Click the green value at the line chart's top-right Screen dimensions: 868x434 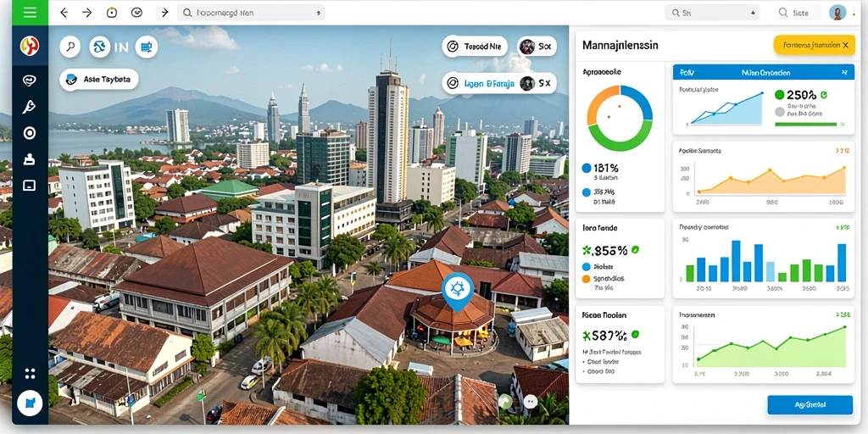(x=843, y=315)
